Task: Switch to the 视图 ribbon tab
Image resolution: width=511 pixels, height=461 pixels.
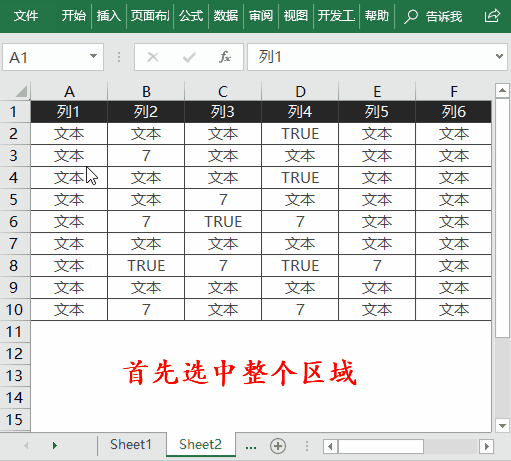Action: pyautogui.click(x=296, y=16)
